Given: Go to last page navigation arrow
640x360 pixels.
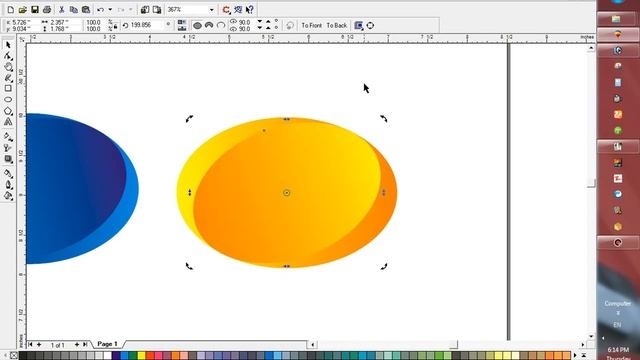Looking at the screenshot, I should (x=85, y=344).
